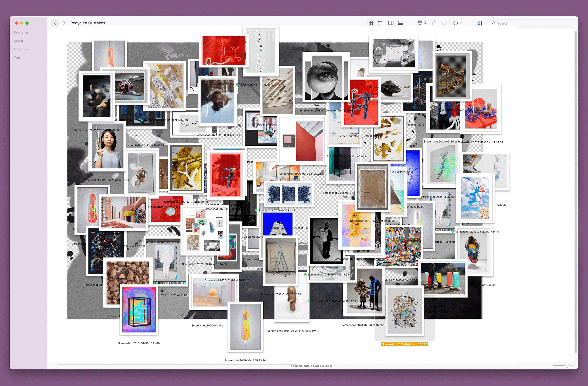The height and width of the screenshot is (386, 588).
Task: Expand the Tags sidebar section
Action: tap(17, 58)
